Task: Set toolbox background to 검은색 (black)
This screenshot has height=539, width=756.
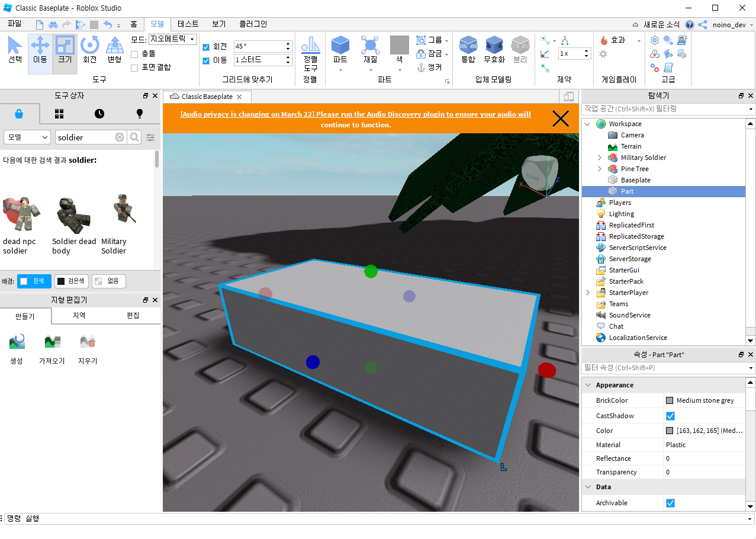Action: 72,281
